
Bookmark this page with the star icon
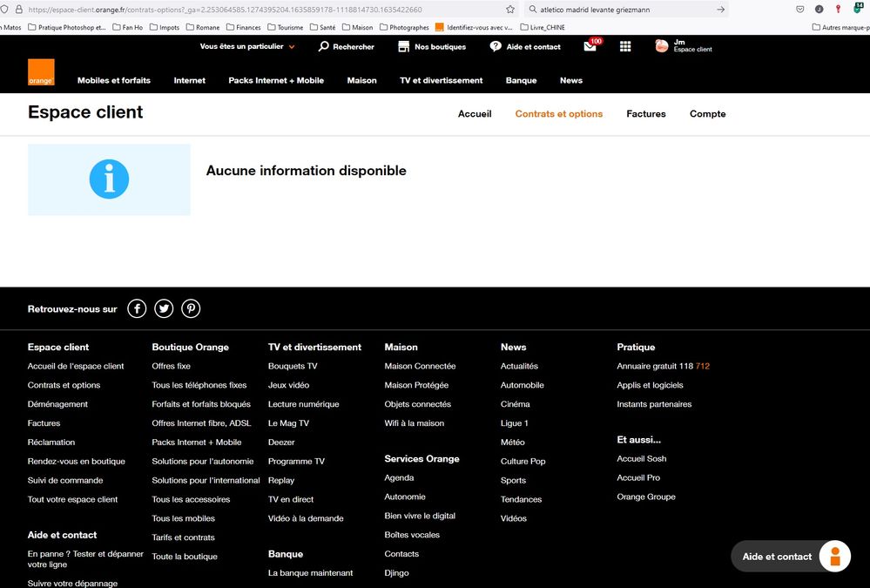pyautogui.click(x=510, y=10)
